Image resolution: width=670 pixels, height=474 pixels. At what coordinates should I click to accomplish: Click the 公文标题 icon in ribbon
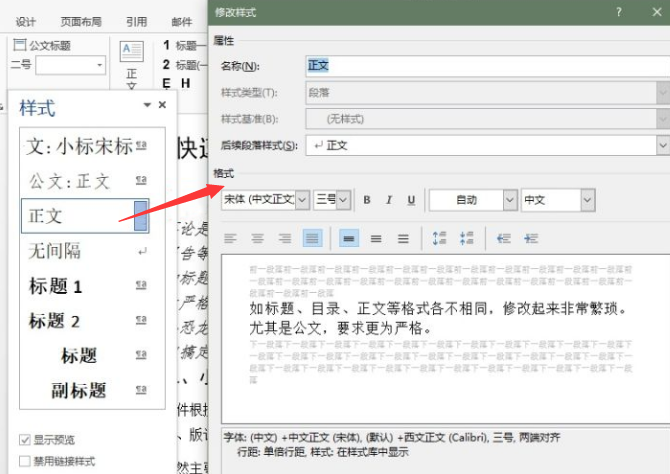[20, 45]
